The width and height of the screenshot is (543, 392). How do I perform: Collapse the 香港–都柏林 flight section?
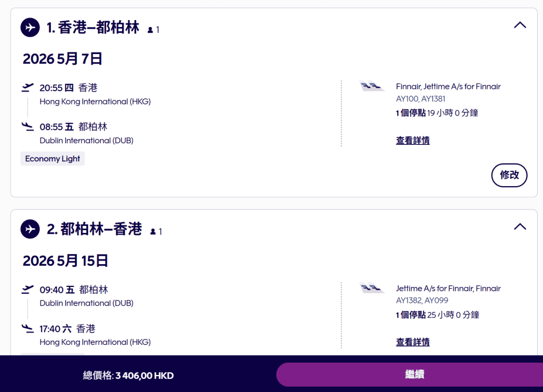click(520, 25)
